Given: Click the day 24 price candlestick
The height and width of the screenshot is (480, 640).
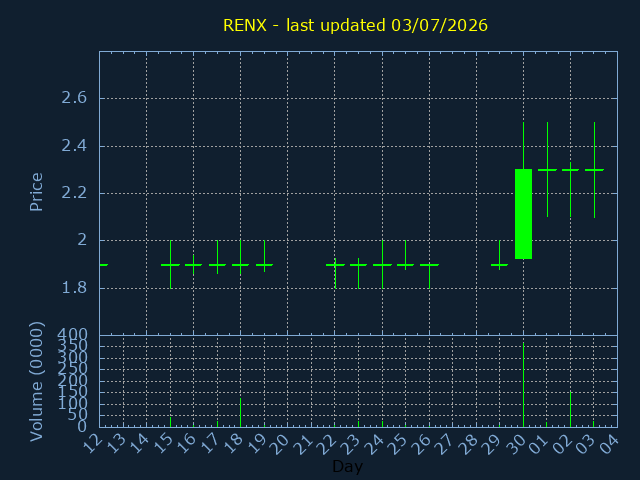Looking at the screenshot, I should (x=382, y=264).
